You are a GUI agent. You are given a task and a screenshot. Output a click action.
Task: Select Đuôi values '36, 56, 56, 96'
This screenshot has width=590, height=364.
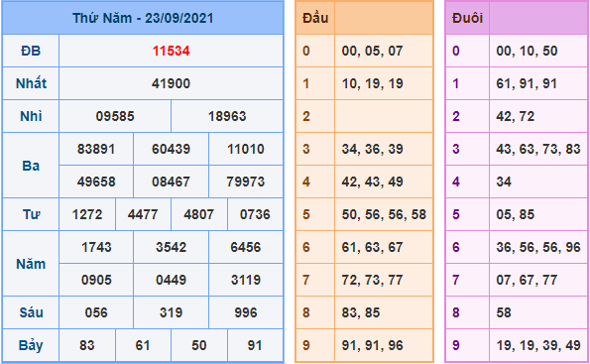point(538,247)
